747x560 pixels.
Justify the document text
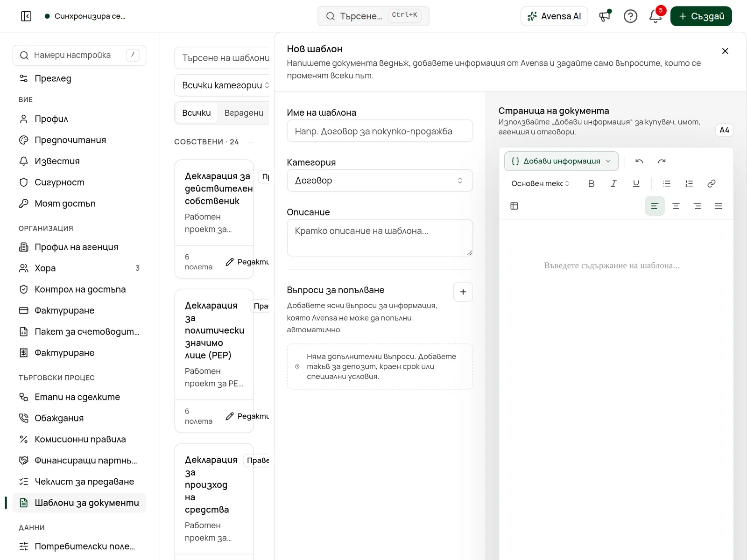719,206
